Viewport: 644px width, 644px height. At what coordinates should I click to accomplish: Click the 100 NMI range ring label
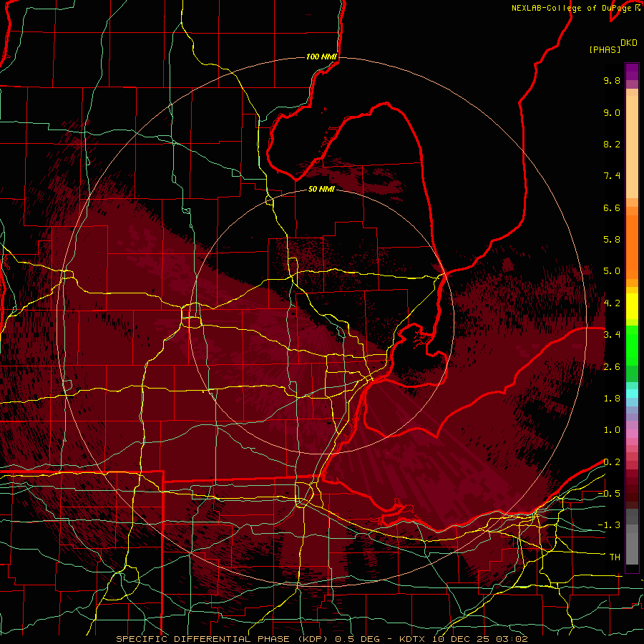click(x=321, y=57)
